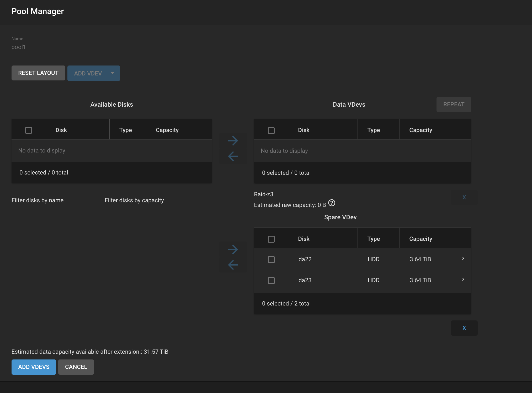Viewport: 532px width, 393px height.
Task: Click left arrow to remove disks from Data VDevs
Action: click(233, 156)
